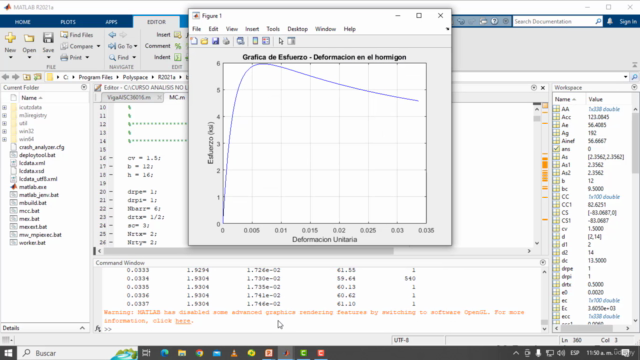The image size is (640, 360).
Task: Select the MC.m editor tab
Action: click(x=177, y=98)
